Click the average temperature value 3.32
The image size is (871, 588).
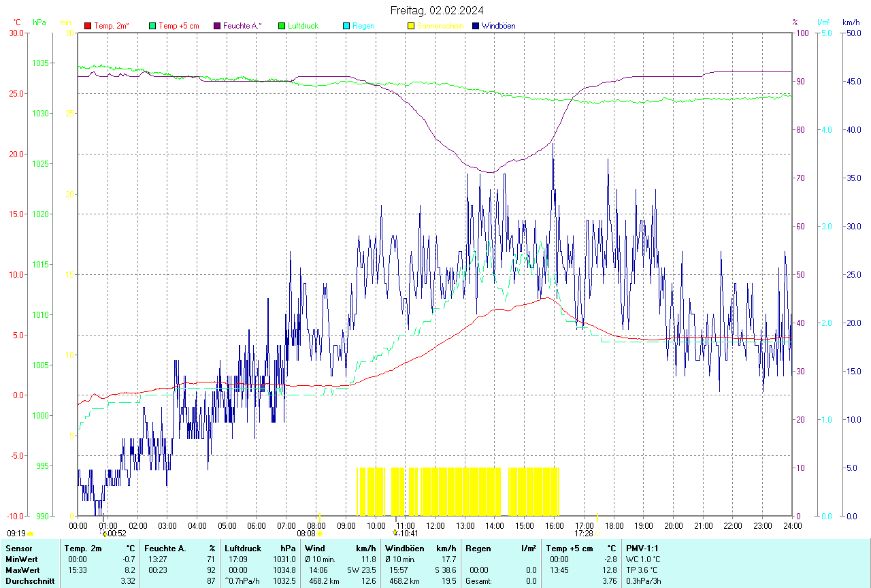129,581
